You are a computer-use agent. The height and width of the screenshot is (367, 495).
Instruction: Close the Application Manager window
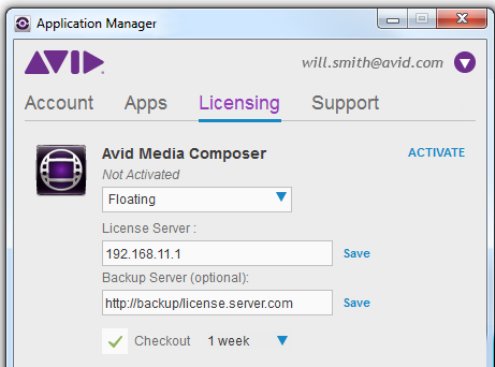tap(462, 19)
